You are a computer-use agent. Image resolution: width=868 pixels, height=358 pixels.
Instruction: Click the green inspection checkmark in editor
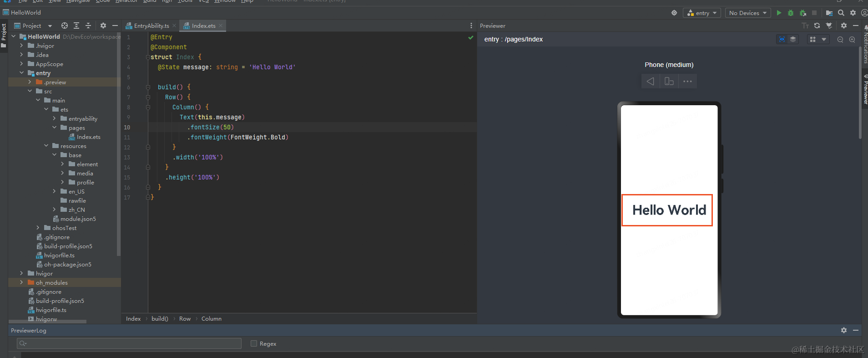471,37
